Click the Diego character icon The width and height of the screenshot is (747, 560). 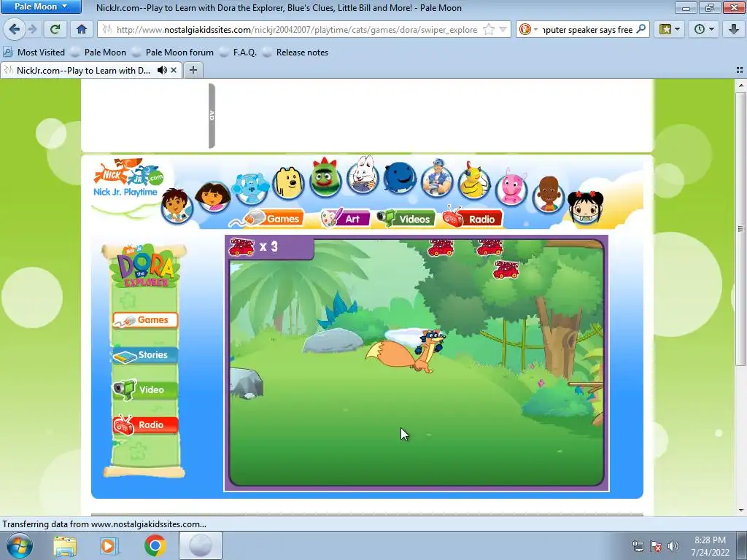pyautogui.click(x=177, y=205)
